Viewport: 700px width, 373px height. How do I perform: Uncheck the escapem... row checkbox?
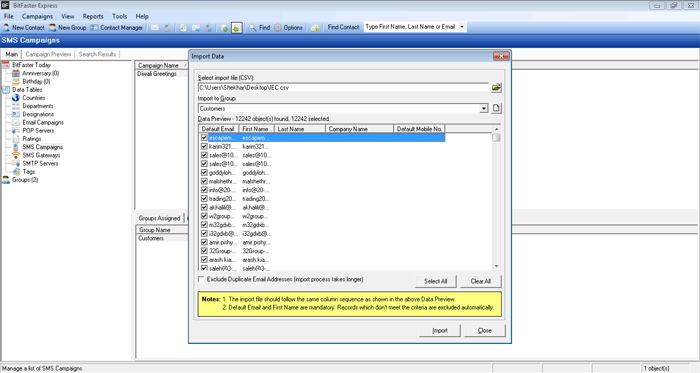tap(204, 138)
